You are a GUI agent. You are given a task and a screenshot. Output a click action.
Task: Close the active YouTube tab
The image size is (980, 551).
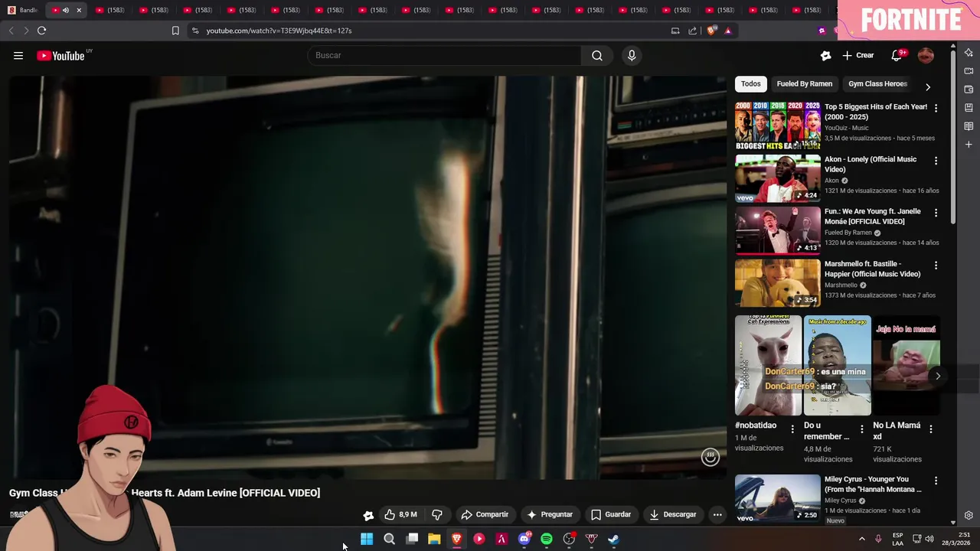point(78,10)
